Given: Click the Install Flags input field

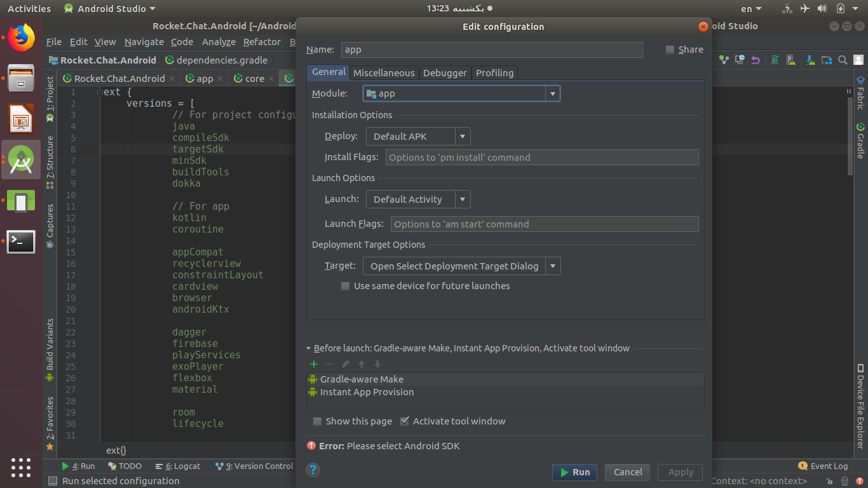Looking at the screenshot, I should pyautogui.click(x=542, y=158).
